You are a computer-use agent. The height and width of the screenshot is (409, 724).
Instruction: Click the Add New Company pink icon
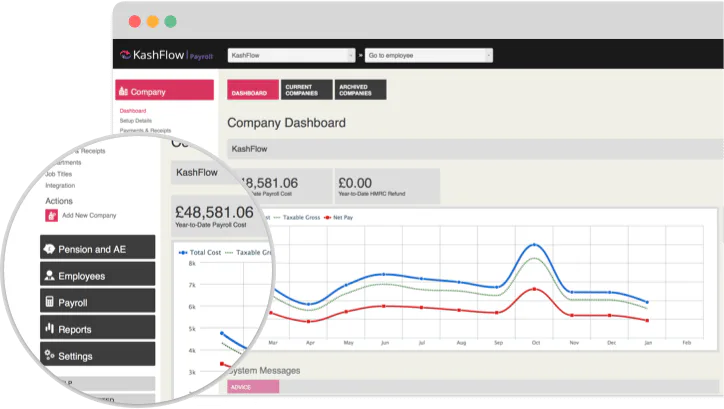51,216
